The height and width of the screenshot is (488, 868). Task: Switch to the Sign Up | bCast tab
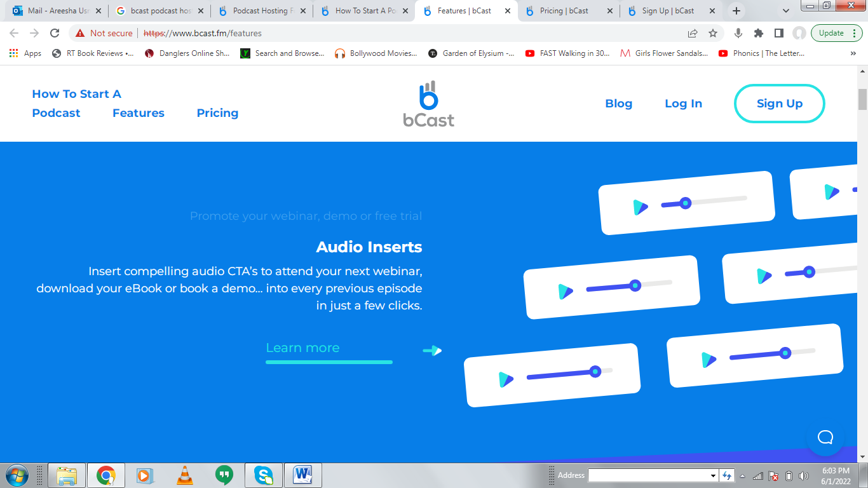point(671,11)
